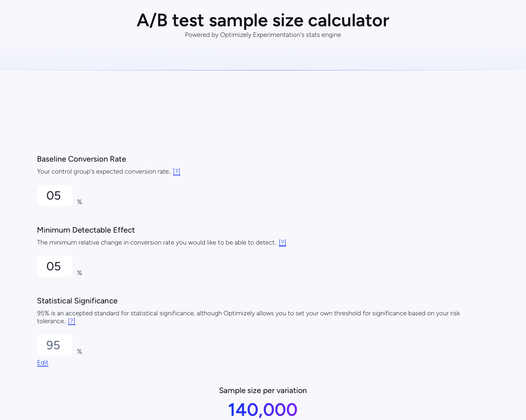Click the control group's expected conversion rate description
Image resolution: width=526 pixels, height=420 pixels.
104,171
